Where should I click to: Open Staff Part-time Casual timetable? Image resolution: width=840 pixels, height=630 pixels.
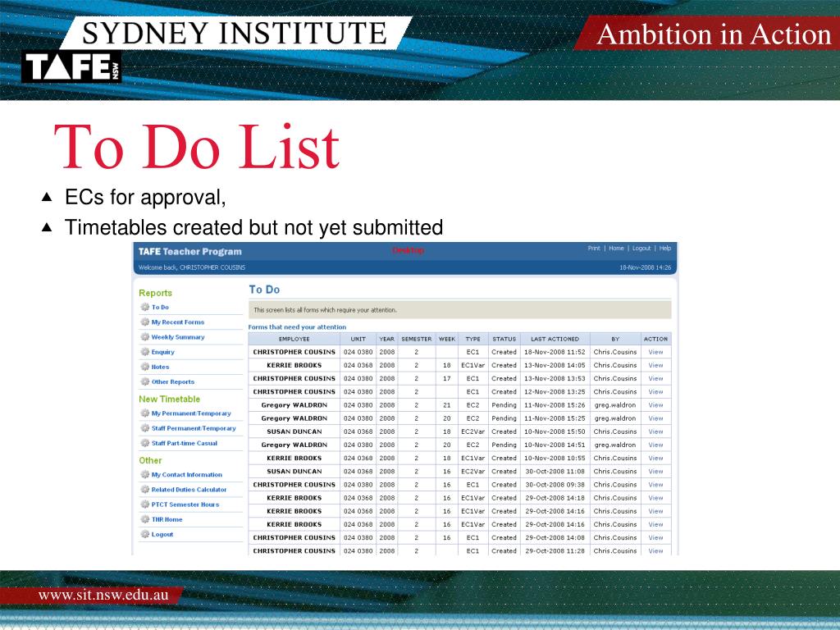pyautogui.click(x=185, y=444)
